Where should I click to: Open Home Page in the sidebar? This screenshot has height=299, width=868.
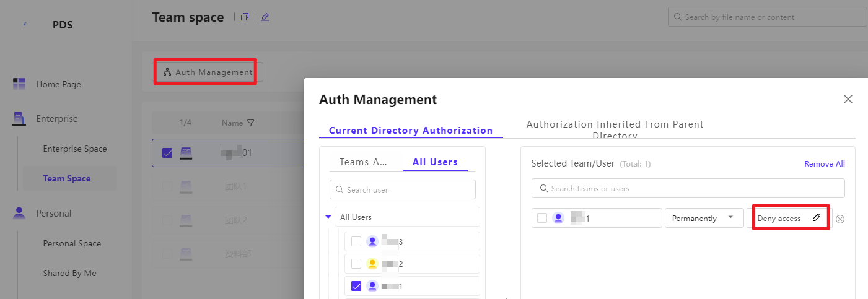click(58, 84)
